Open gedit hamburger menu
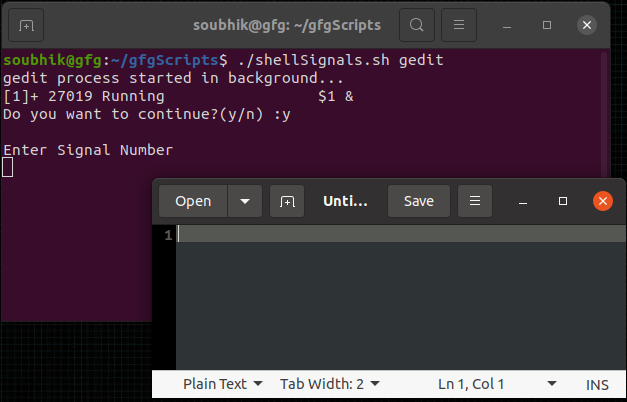The width and height of the screenshot is (627, 402). (475, 201)
